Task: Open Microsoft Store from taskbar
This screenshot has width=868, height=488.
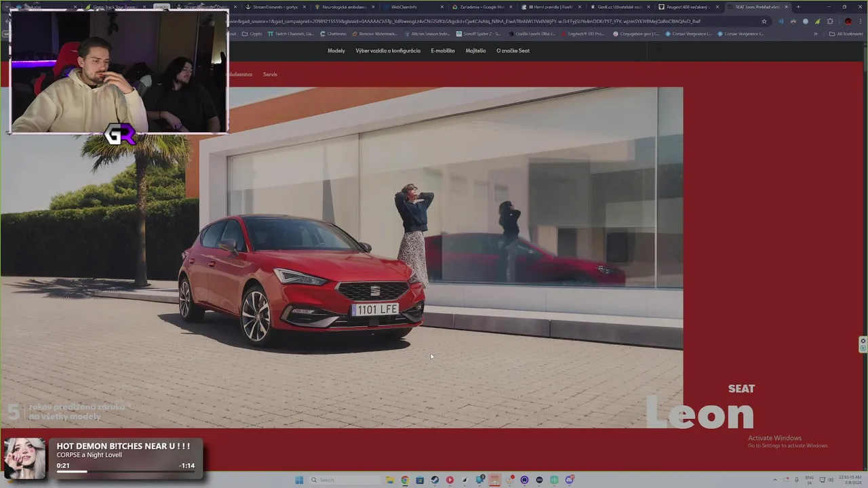Action: 420,480
